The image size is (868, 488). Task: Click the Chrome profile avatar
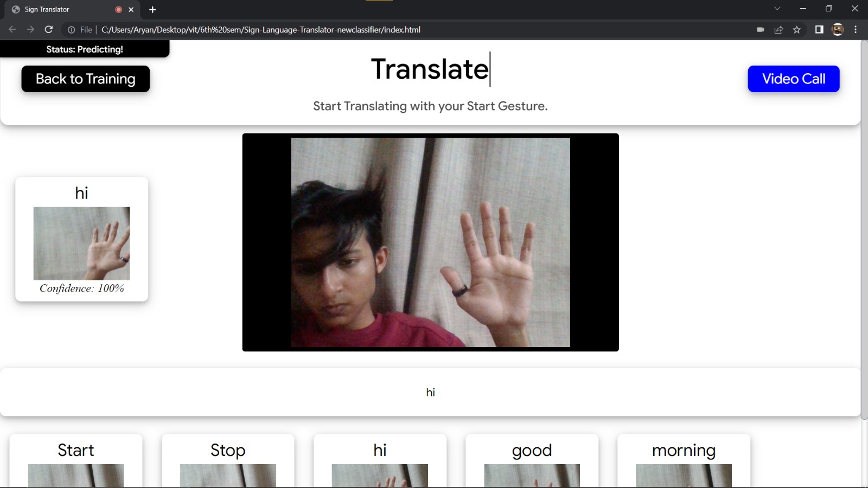(x=837, y=30)
